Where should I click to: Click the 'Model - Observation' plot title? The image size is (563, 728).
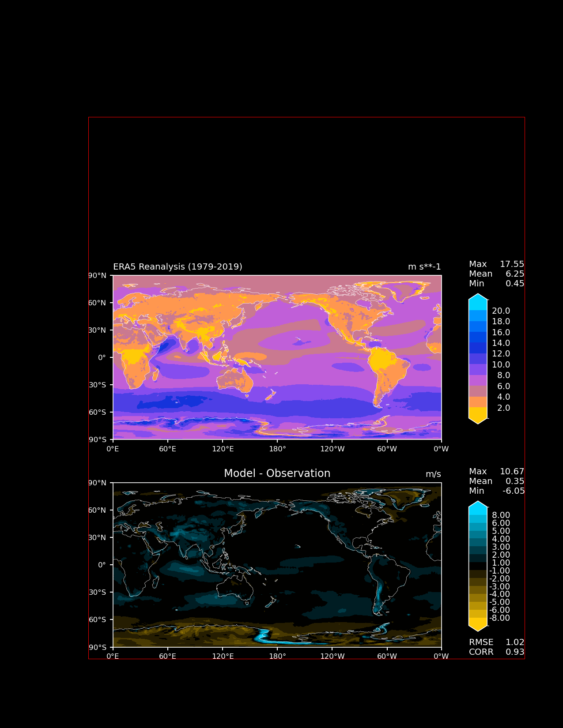click(277, 473)
